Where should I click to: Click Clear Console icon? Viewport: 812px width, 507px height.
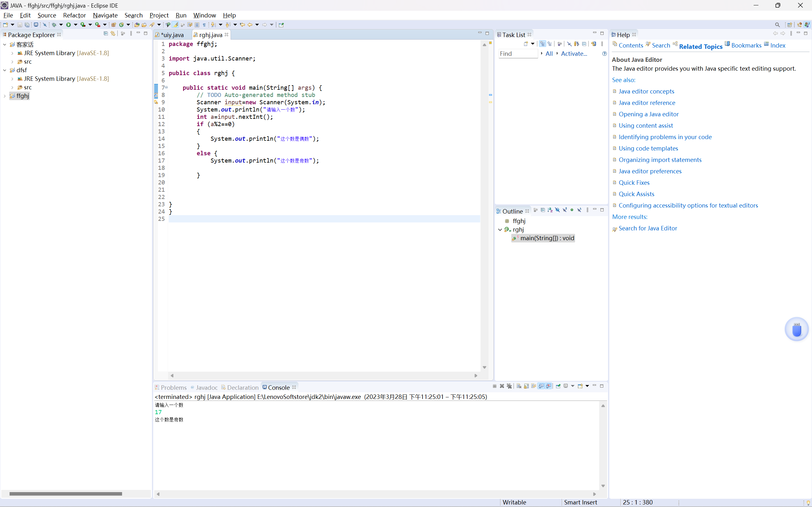coord(519,386)
